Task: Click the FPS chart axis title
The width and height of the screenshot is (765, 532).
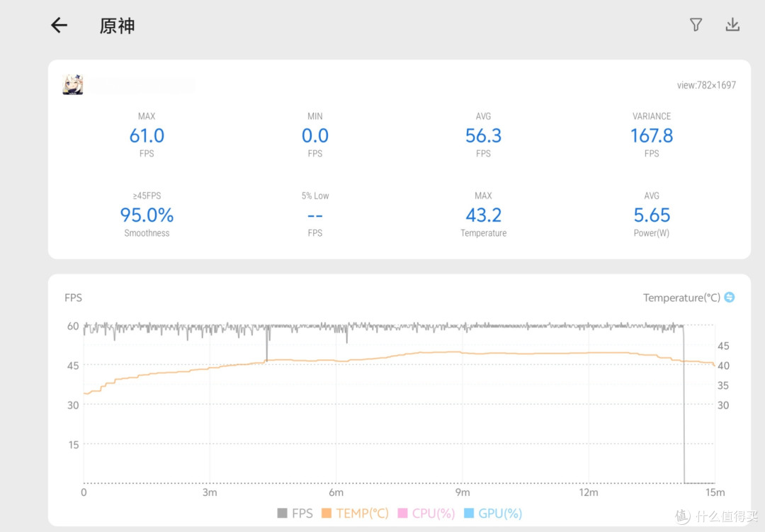Action: click(73, 298)
